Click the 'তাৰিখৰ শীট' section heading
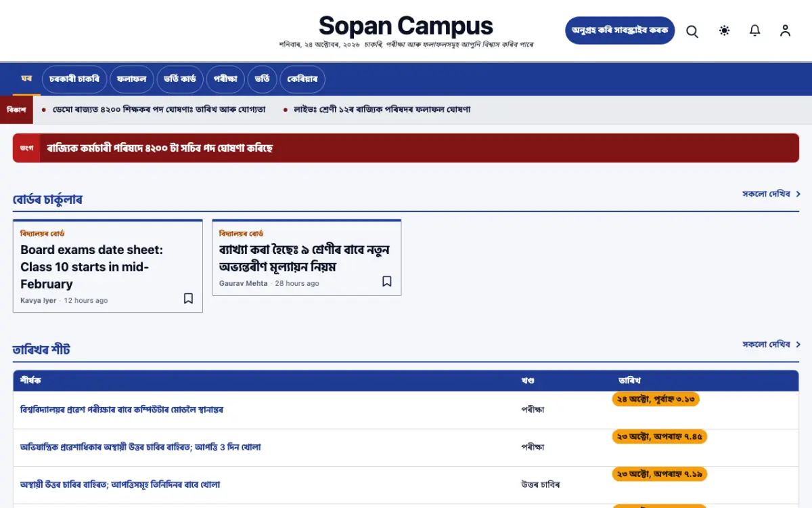Image resolution: width=812 pixels, height=508 pixels. tap(41, 350)
